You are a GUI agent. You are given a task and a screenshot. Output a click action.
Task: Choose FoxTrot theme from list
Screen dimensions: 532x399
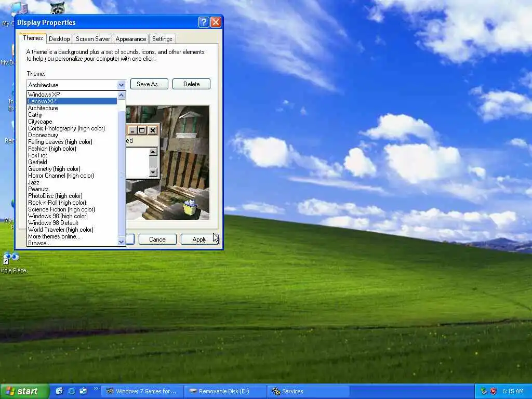click(x=72, y=155)
